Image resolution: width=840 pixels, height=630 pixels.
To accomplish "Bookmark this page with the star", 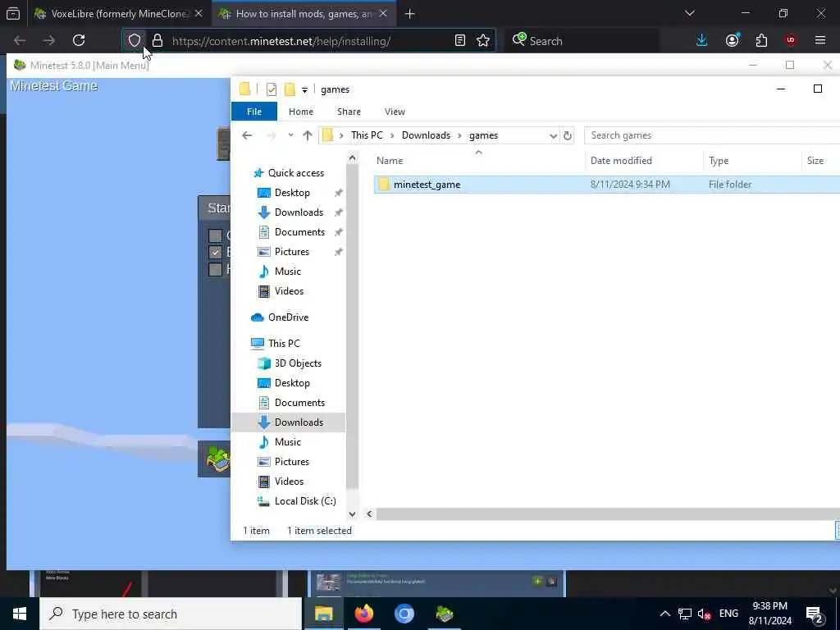I will (x=483, y=40).
